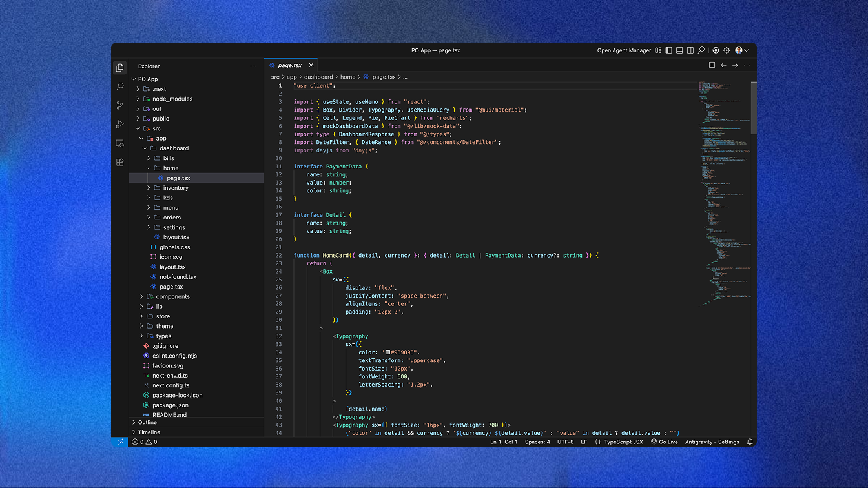The width and height of the screenshot is (868, 488).
Task: Open Explorer panel more actions ellipsis
Action: (x=253, y=66)
